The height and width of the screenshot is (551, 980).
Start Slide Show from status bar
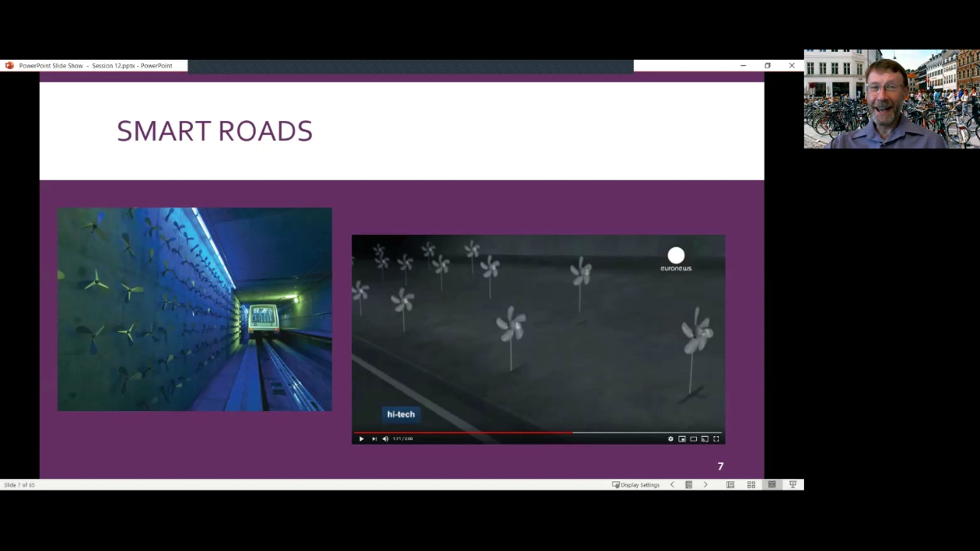(x=793, y=485)
